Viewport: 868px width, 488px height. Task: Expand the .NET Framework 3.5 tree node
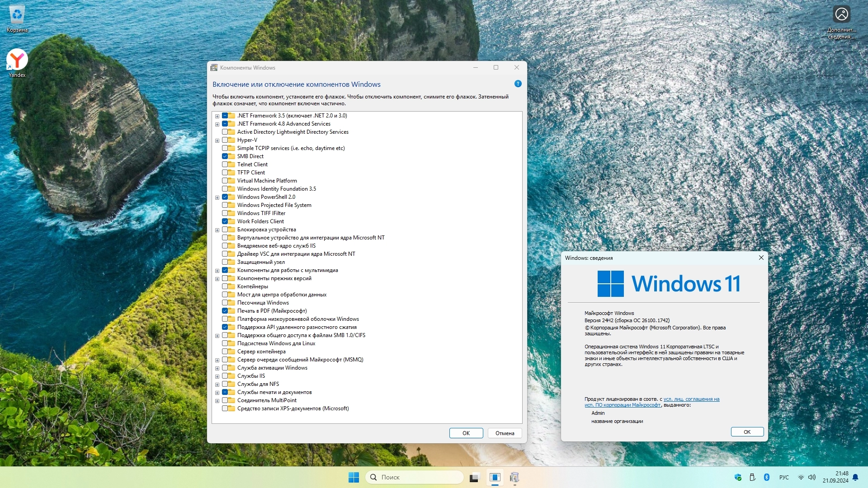click(x=217, y=116)
